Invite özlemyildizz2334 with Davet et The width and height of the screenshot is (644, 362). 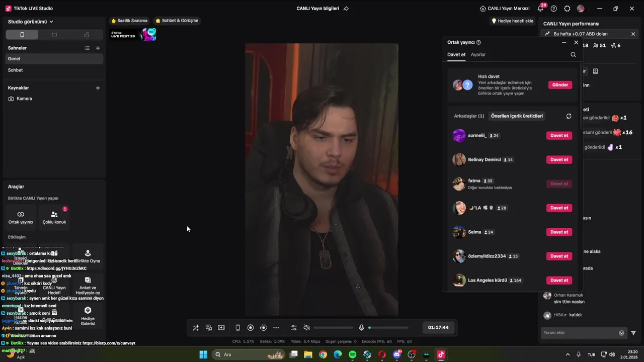559,256
